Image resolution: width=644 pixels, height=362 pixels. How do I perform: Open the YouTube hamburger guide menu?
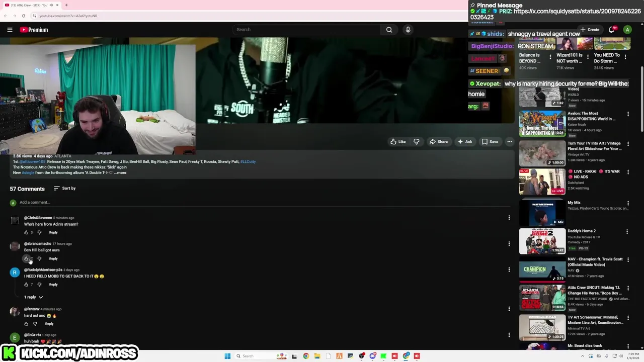pos(10,30)
